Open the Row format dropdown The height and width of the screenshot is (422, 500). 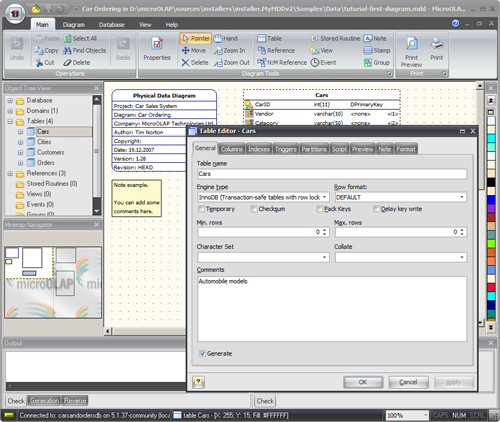[462, 197]
